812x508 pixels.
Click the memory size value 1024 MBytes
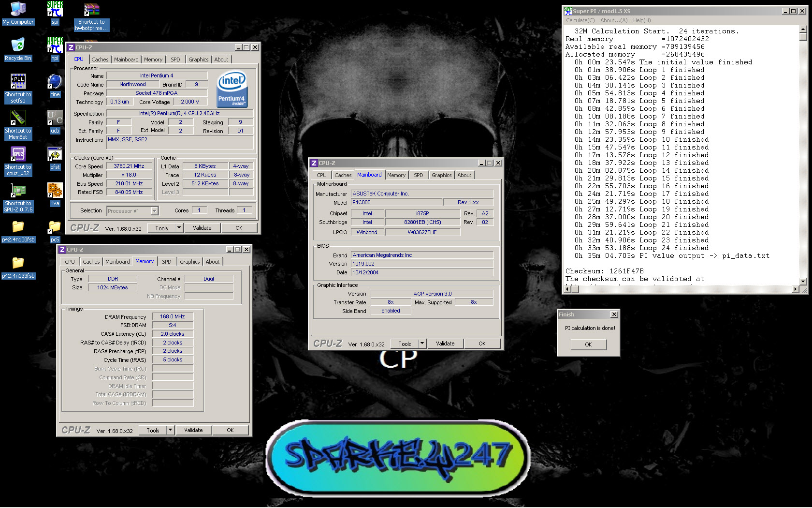pyautogui.click(x=113, y=287)
